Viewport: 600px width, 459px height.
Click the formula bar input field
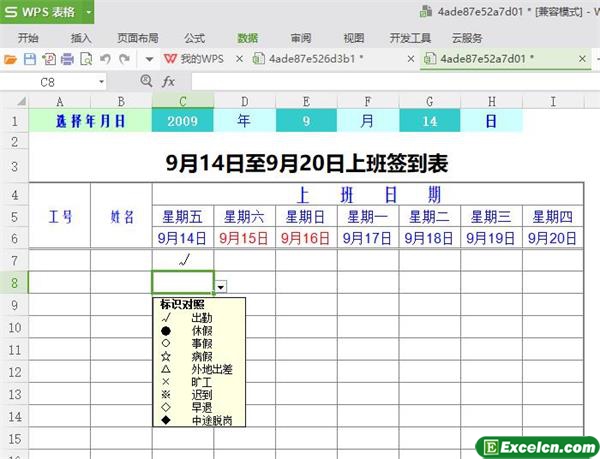tap(390, 81)
